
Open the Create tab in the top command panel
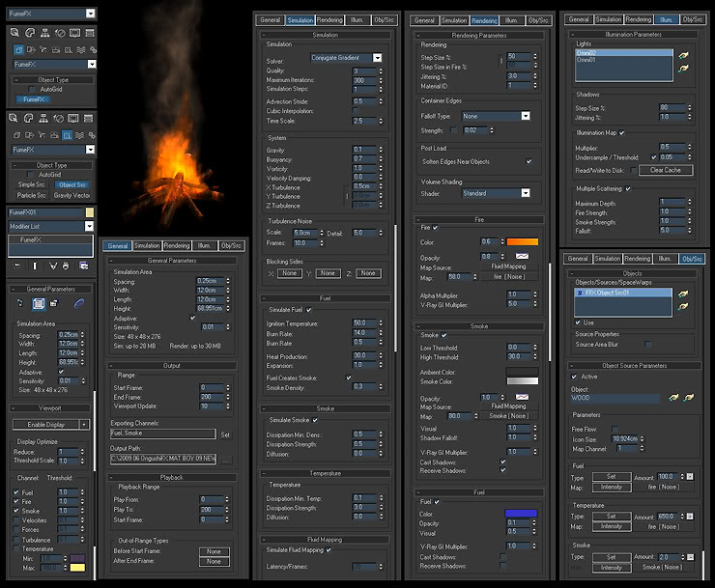coord(14,33)
